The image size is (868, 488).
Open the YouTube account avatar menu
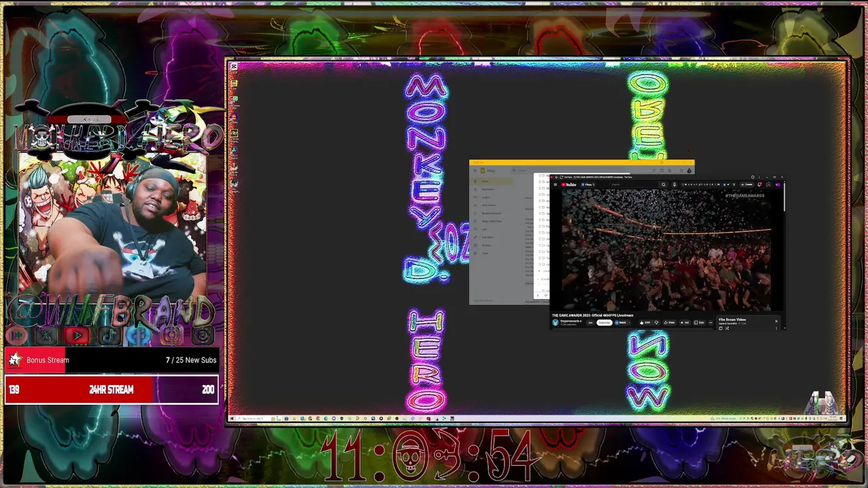[778, 184]
